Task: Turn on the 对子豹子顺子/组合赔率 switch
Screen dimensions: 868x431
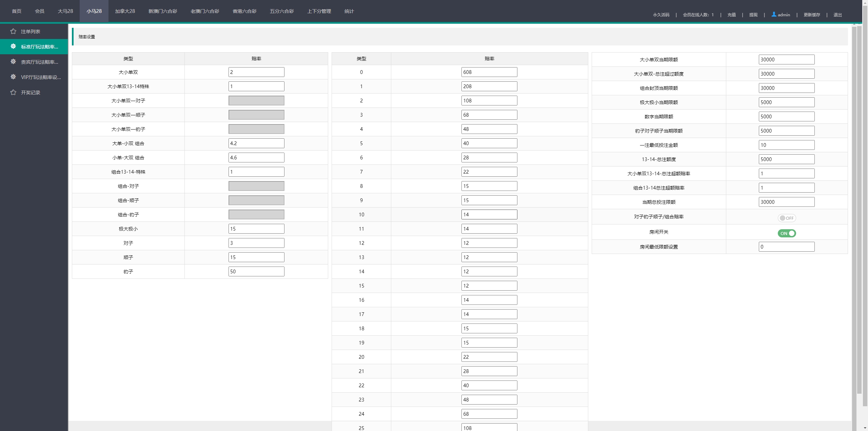Action: click(x=786, y=218)
